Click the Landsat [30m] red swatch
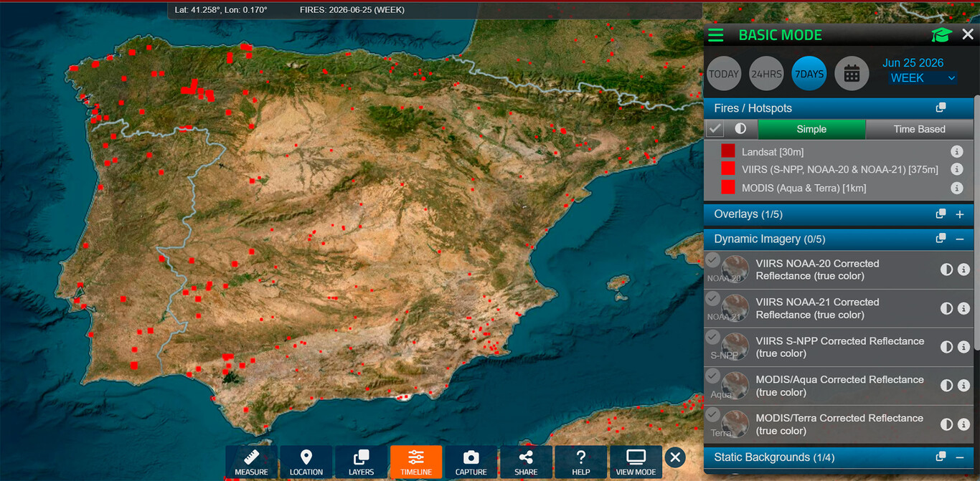 pyautogui.click(x=728, y=151)
